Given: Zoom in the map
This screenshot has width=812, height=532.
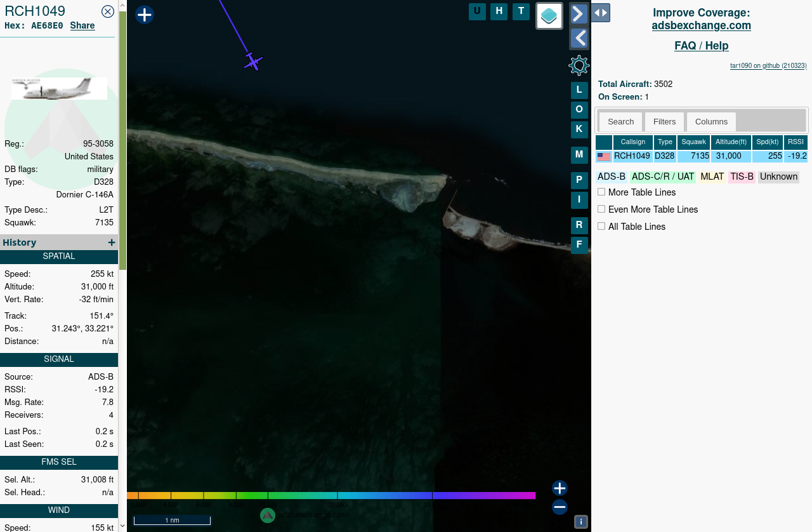Looking at the screenshot, I should [x=560, y=488].
